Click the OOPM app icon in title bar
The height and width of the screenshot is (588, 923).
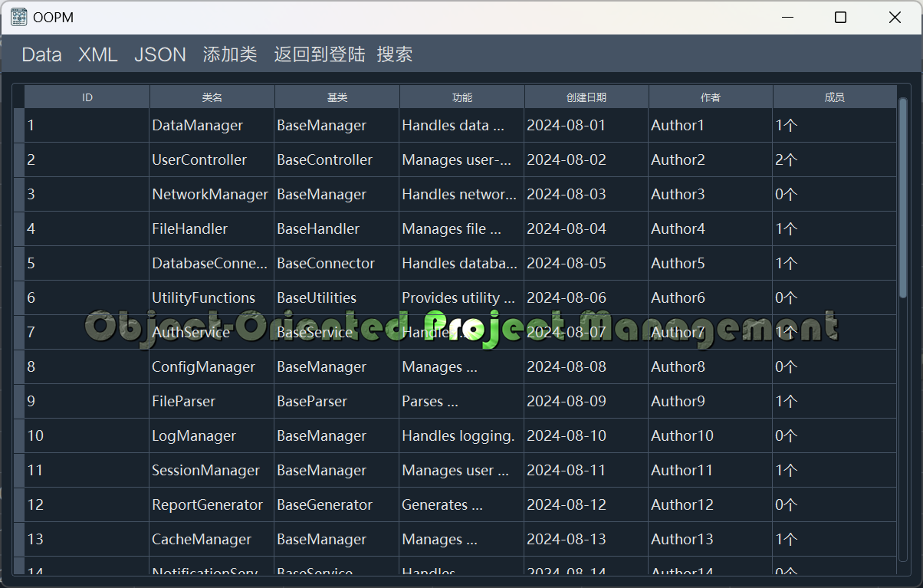pos(19,18)
